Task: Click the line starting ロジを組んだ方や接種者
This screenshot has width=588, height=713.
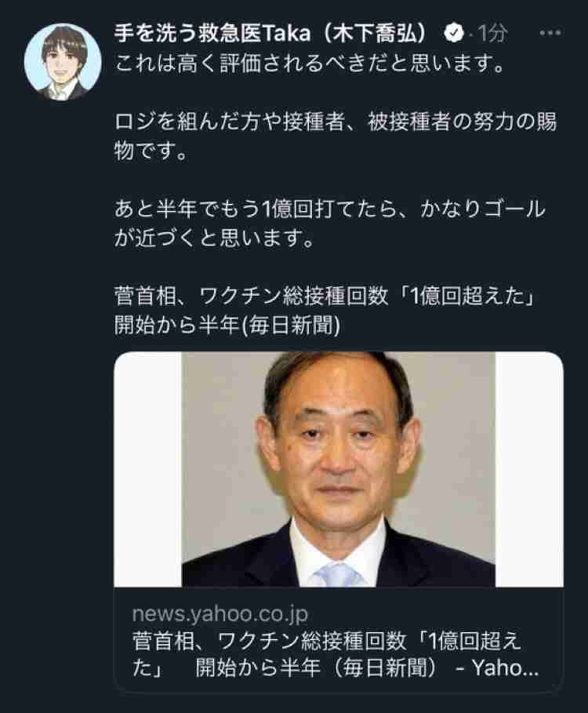Action: (336, 122)
